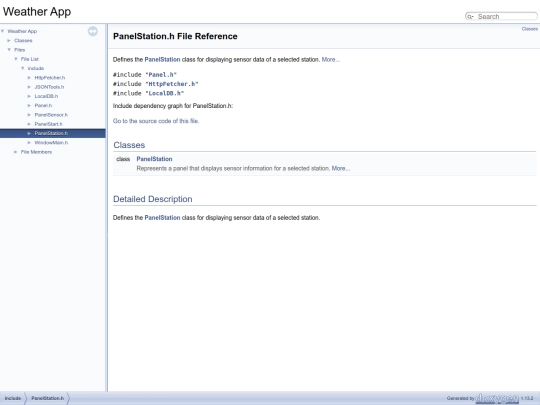The image size is (540, 405).
Task: Click PanelStation.h breadcrumb in footer
Action: click(48, 398)
